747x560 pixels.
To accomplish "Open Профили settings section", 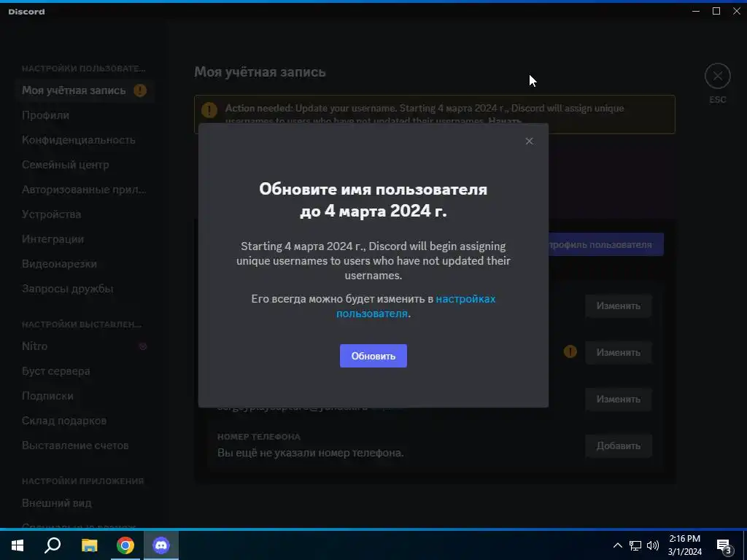I will click(46, 115).
